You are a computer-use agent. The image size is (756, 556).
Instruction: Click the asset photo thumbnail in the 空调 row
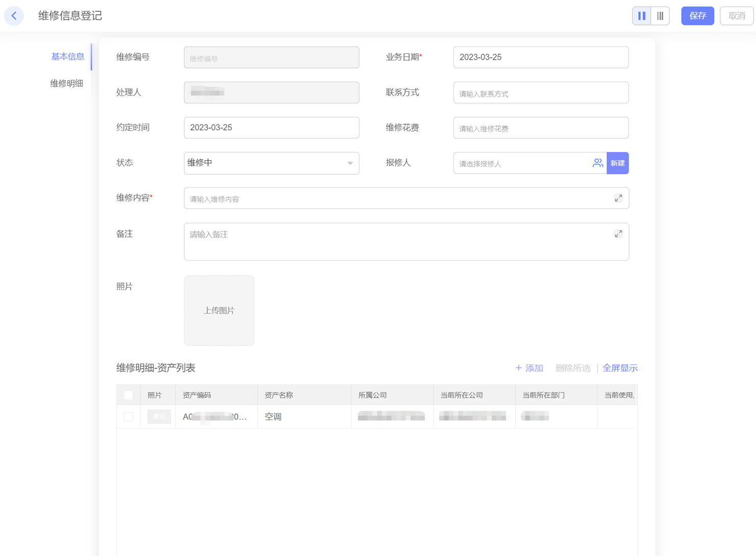(x=159, y=417)
